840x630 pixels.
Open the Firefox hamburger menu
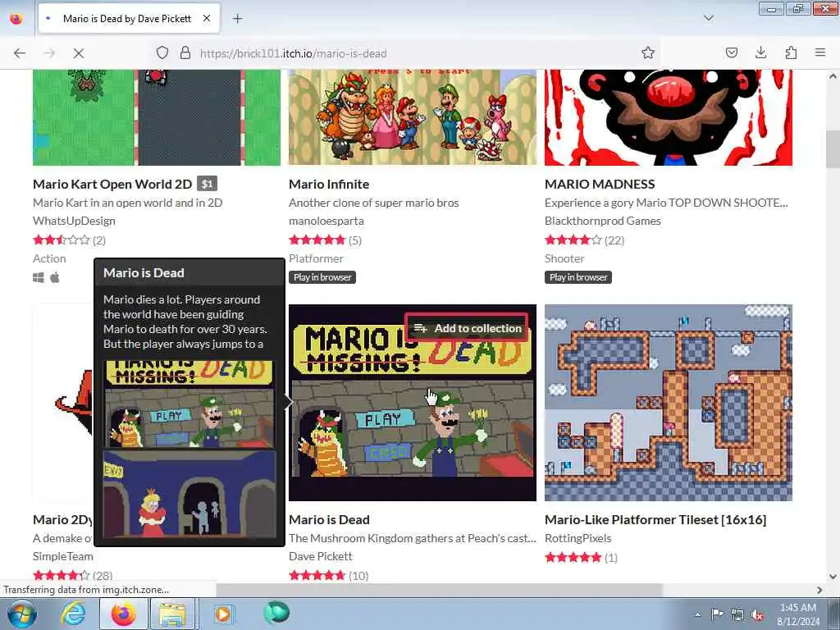pos(820,52)
